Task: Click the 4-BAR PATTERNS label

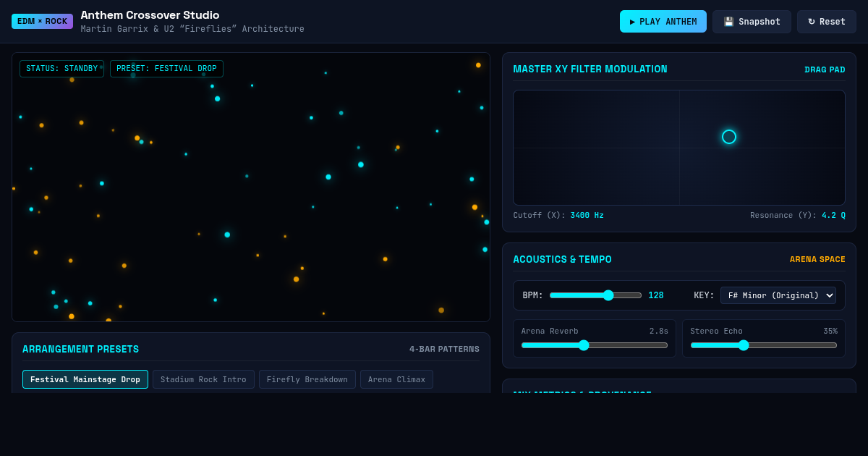Action: pos(444,350)
